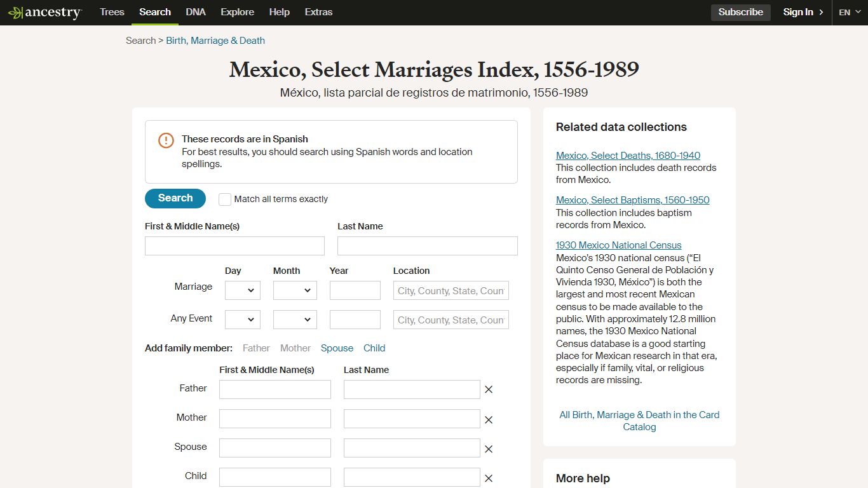Click the blue Search button
This screenshot has width=868, height=488.
point(175,198)
